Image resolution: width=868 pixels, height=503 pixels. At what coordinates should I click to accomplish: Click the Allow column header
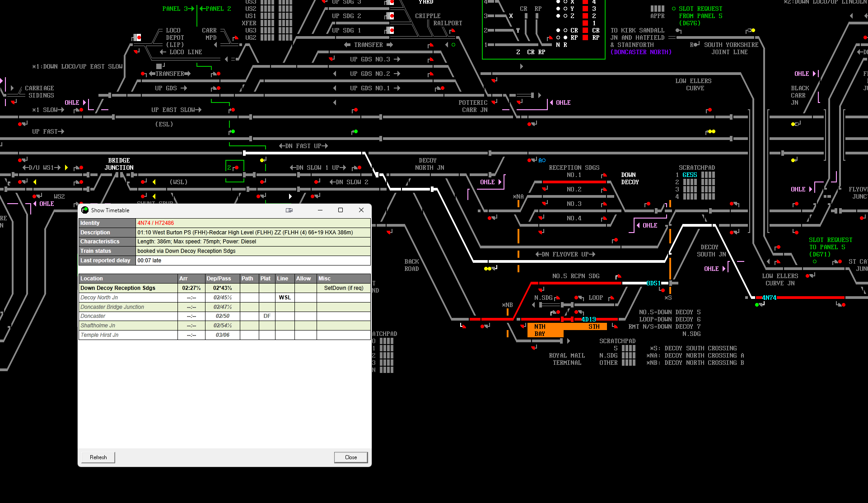(306, 279)
